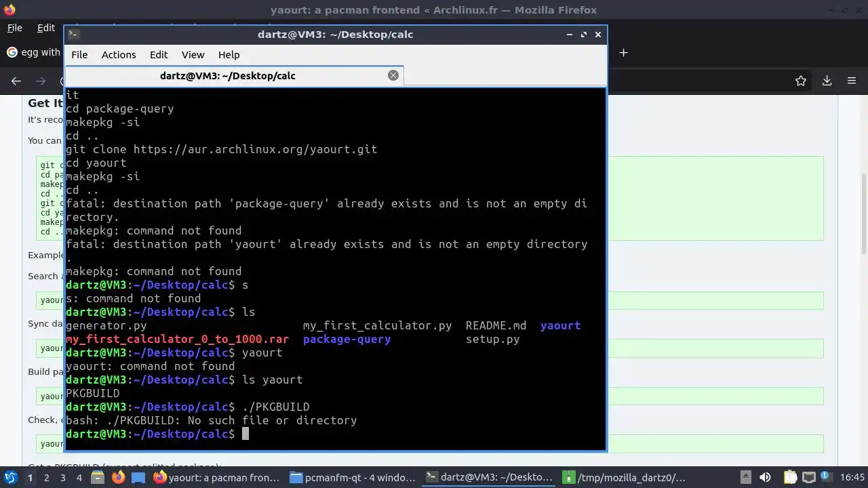Click the Firefox logo in the title bar

point(9,9)
